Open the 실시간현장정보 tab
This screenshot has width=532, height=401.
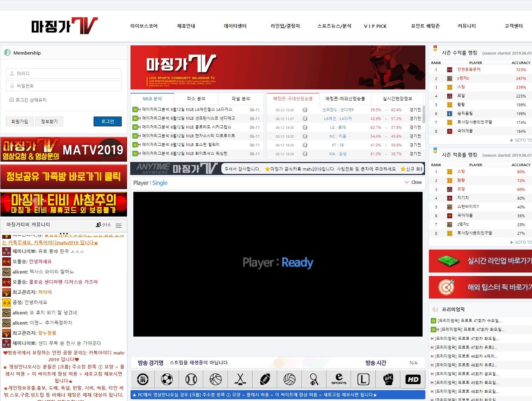[398, 99]
